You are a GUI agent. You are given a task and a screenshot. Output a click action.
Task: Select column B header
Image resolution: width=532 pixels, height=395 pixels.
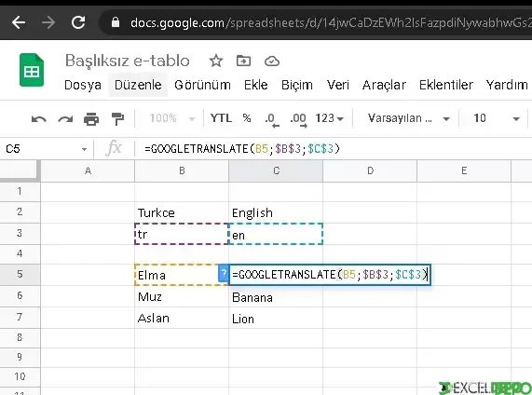182,170
